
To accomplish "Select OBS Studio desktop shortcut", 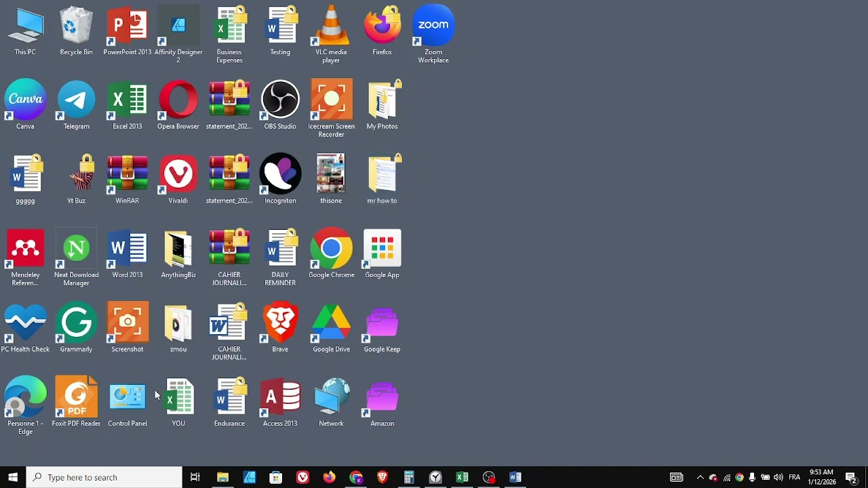I will point(280,106).
